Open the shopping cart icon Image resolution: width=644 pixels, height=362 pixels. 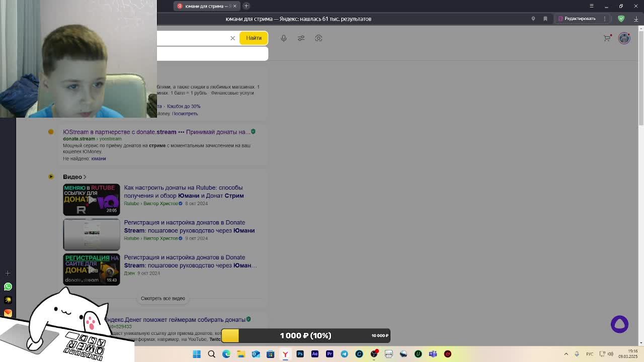[607, 38]
